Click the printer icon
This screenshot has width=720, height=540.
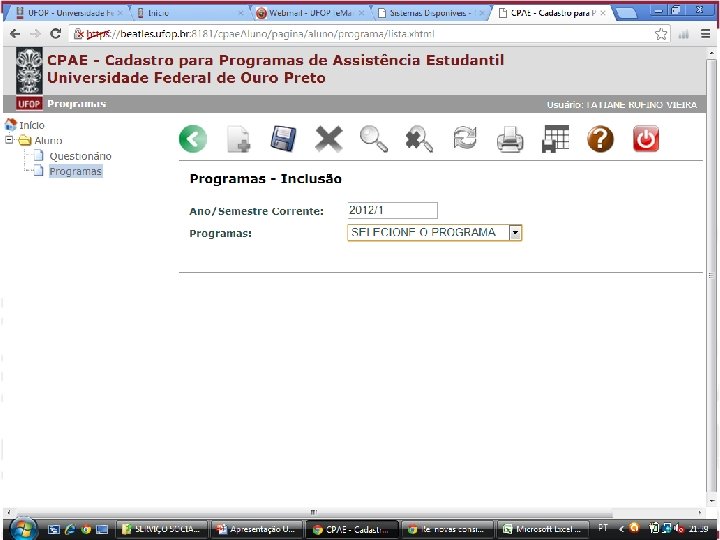(x=510, y=139)
